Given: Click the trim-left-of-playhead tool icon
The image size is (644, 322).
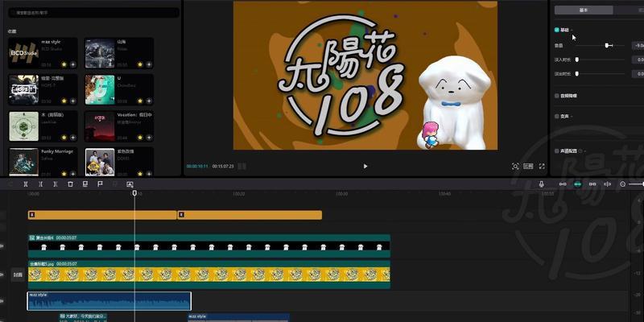Looking at the screenshot, I should point(40,184).
